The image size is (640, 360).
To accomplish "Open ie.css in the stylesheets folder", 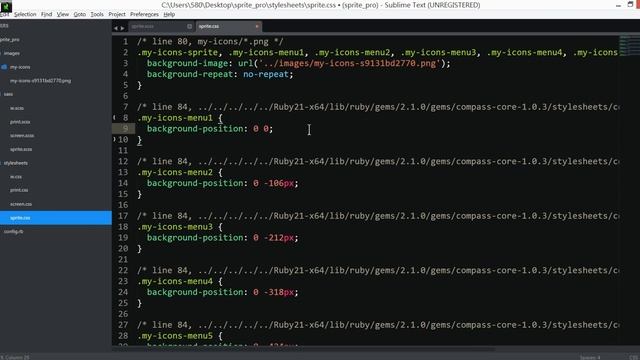I will pyautogui.click(x=16, y=177).
